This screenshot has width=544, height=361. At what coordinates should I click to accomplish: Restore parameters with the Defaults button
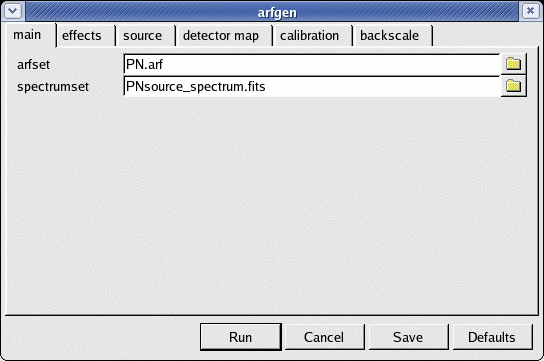492,337
